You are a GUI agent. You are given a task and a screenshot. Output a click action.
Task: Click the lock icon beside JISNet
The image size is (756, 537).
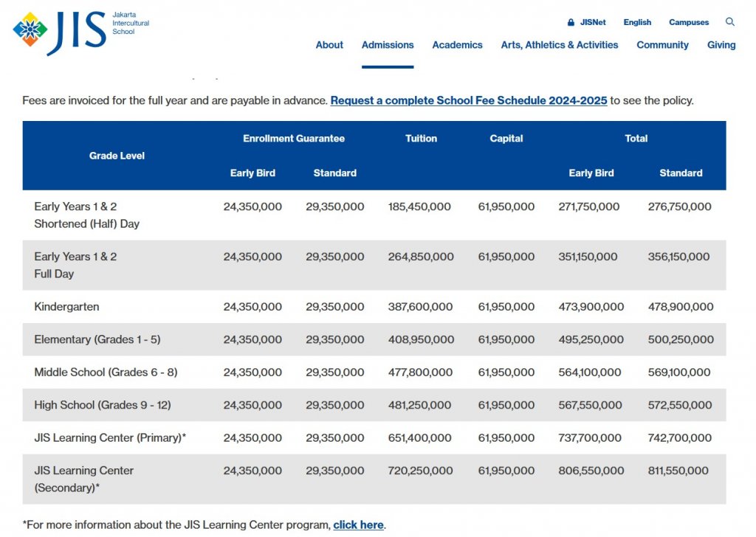tap(569, 21)
